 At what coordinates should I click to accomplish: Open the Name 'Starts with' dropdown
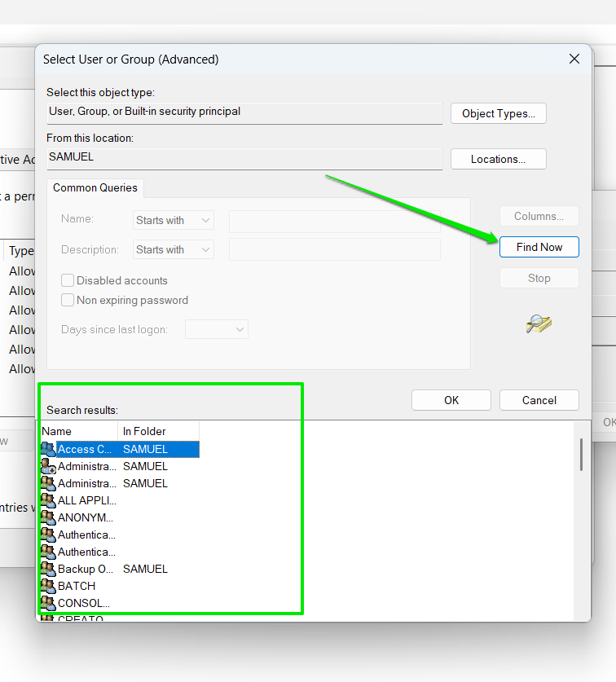click(x=173, y=220)
